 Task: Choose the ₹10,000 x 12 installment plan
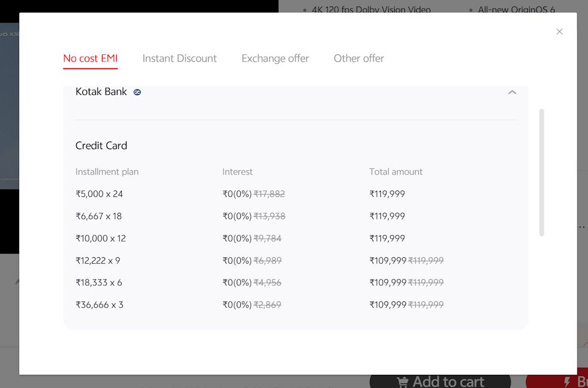pos(101,238)
